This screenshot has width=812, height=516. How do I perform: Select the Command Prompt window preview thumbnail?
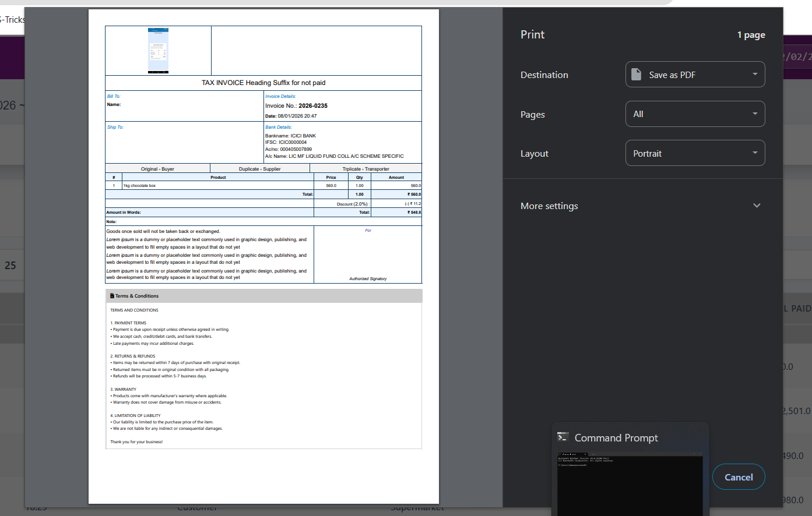coord(630,483)
